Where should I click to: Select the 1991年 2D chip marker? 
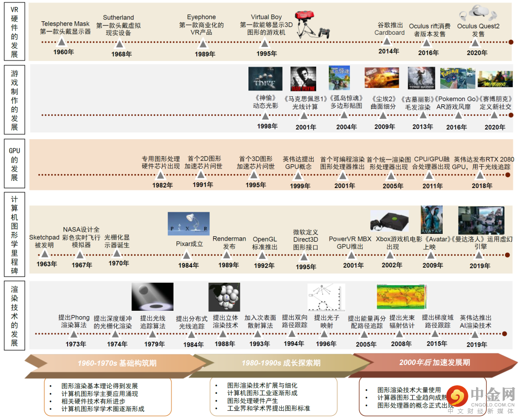point(201,174)
